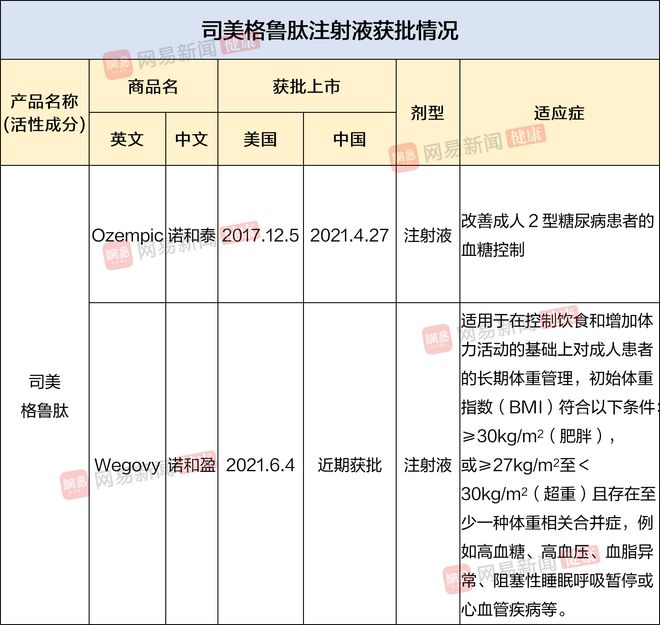Click the '近期获批' cell
Screen dimensions: 660x625
[349, 465]
